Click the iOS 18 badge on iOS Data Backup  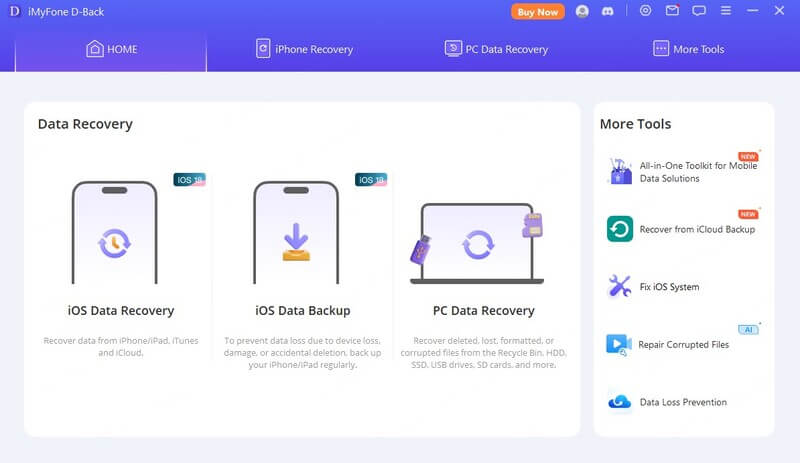(371, 180)
